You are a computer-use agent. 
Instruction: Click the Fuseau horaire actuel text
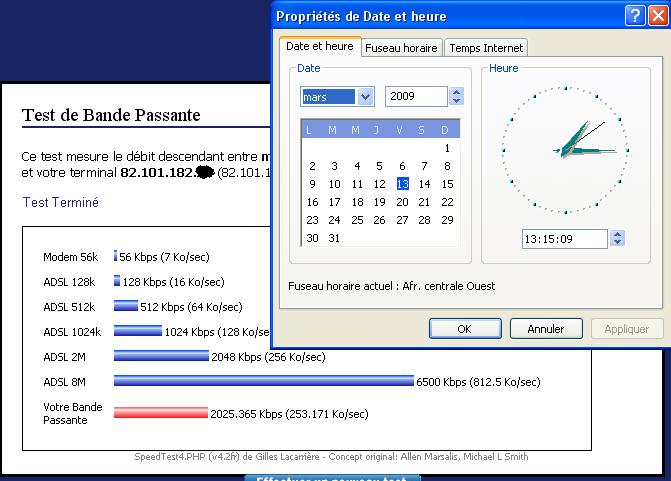click(392, 286)
